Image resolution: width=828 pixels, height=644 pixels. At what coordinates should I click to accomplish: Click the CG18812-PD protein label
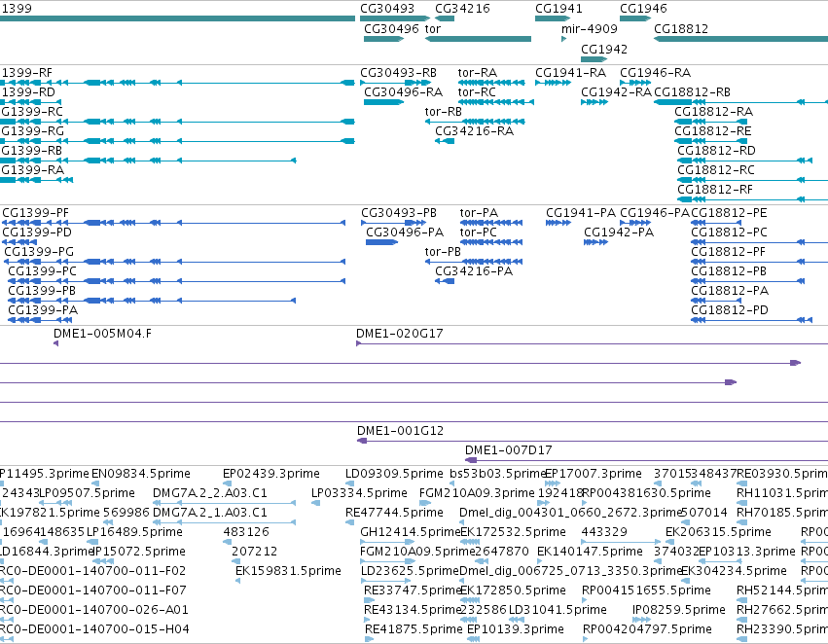[730, 310]
